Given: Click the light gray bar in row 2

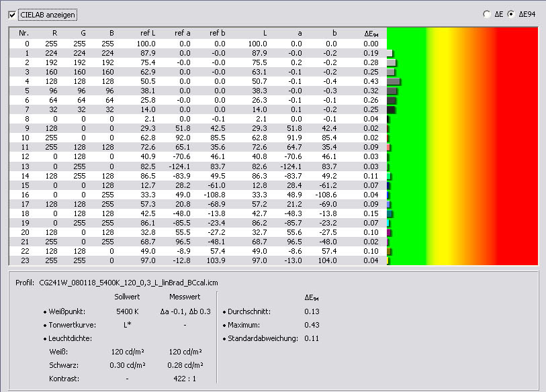Looking at the screenshot, I should 391,62.
